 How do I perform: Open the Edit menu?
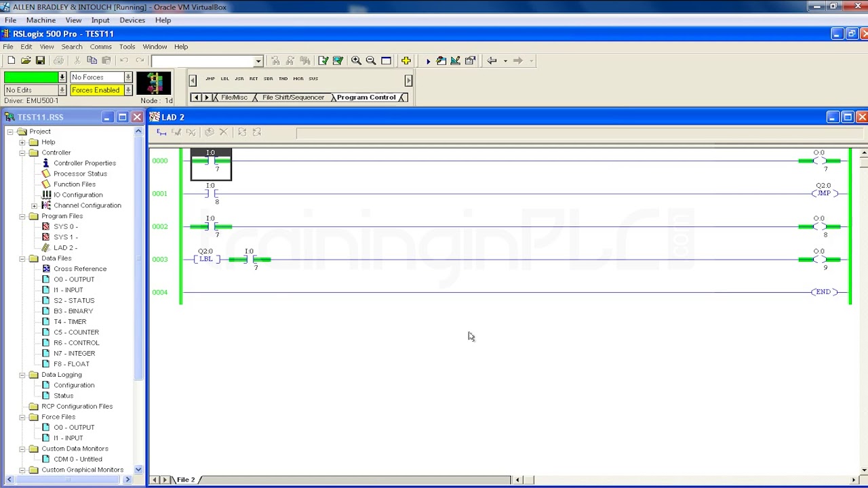click(x=26, y=47)
